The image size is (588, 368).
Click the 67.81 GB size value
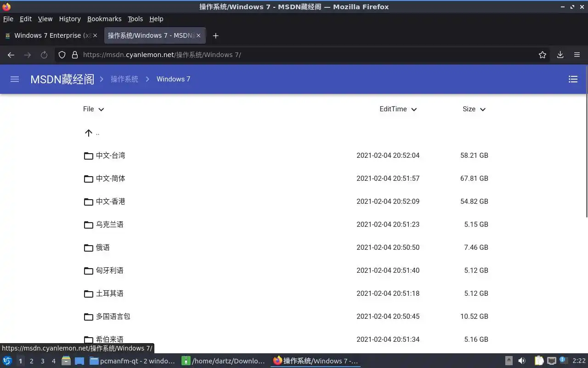coord(474,178)
